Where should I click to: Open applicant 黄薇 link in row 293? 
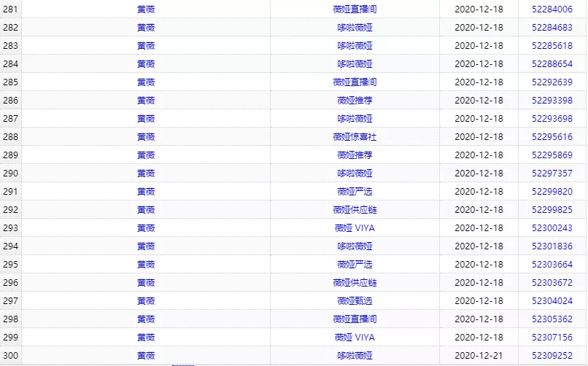(x=146, y=227)
